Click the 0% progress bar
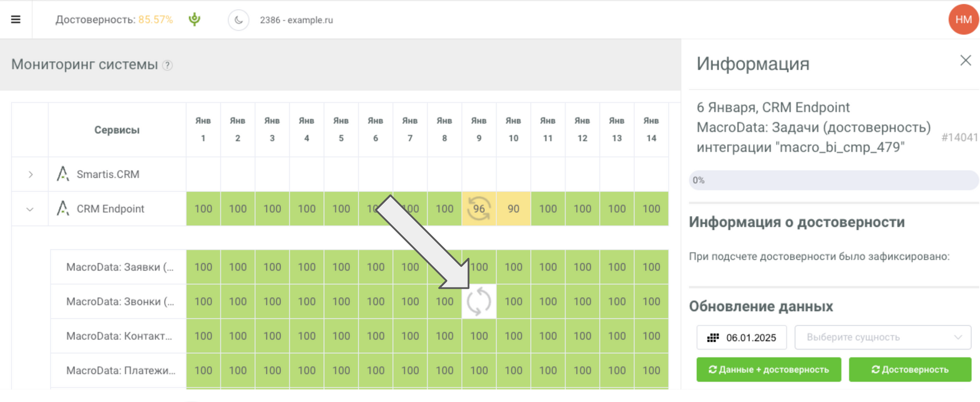 833,180
